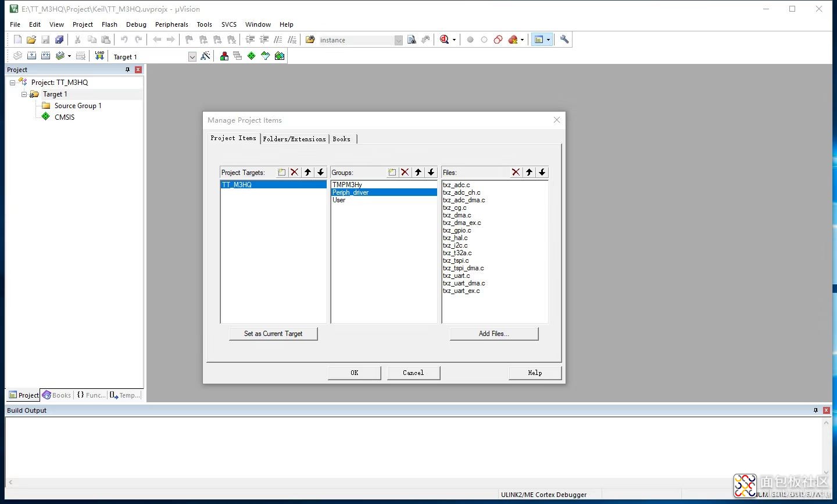Open the Flash menu
Viewport: 837px width, 504px height.
109,24
